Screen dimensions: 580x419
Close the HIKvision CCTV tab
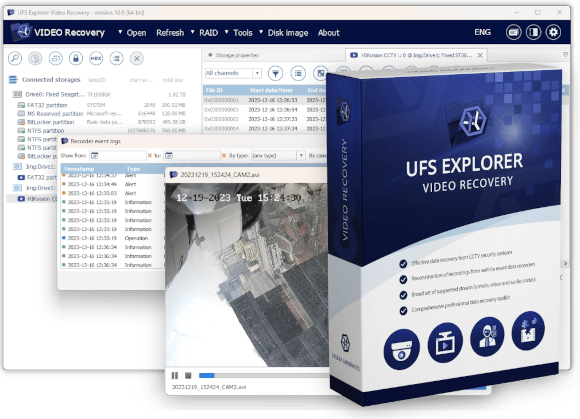tap(480, 55)
